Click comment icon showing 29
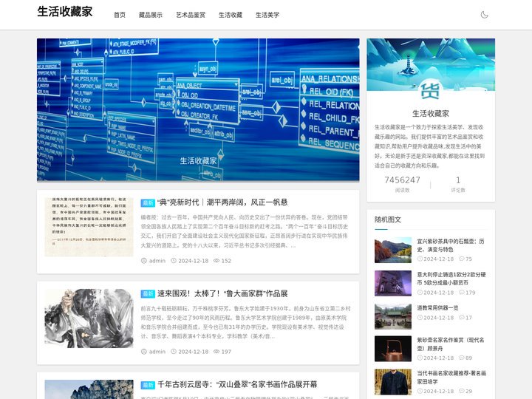The image size is (532, 399). pos(461,391)
